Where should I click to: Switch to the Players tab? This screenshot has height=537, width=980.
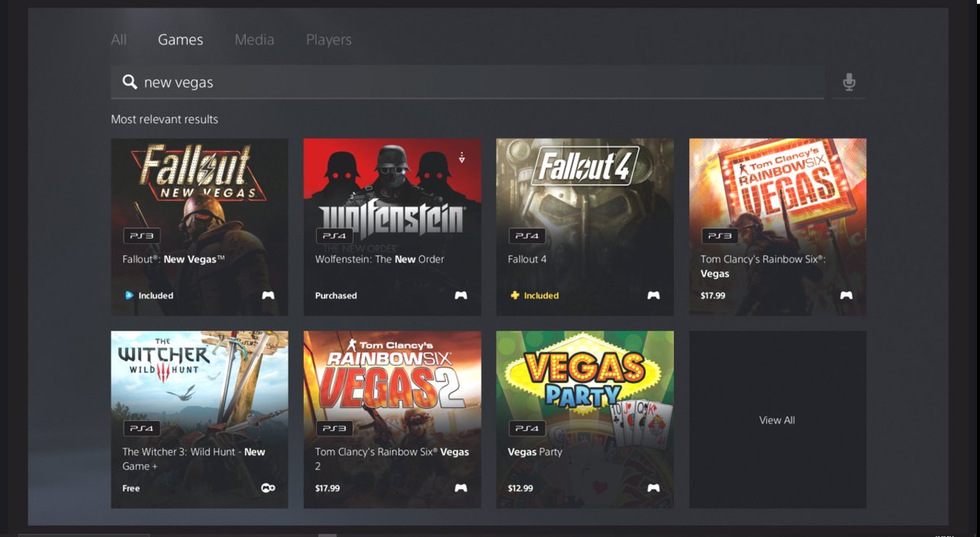point(328,39)
